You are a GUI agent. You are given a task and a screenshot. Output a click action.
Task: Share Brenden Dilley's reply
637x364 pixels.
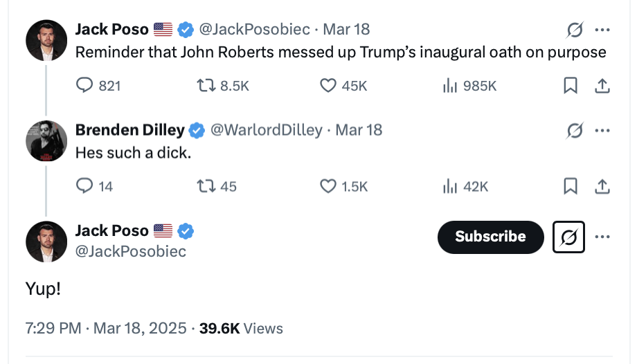[x=602, y=186]
